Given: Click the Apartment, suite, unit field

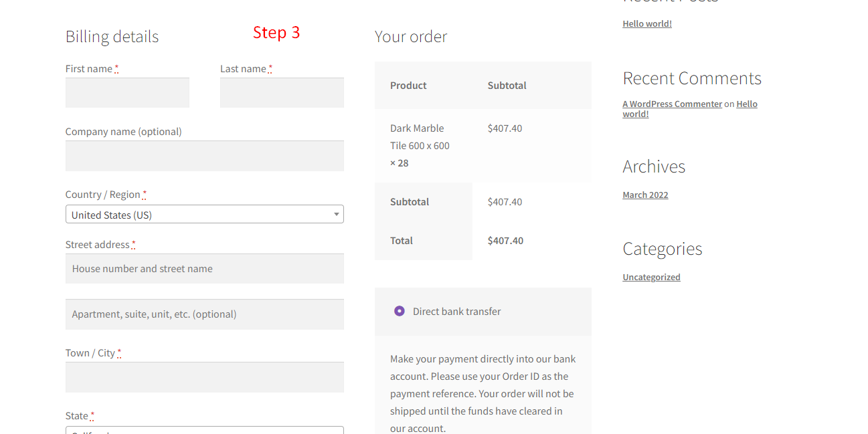Looking at the screenshot, I should (x=205, y=314).
